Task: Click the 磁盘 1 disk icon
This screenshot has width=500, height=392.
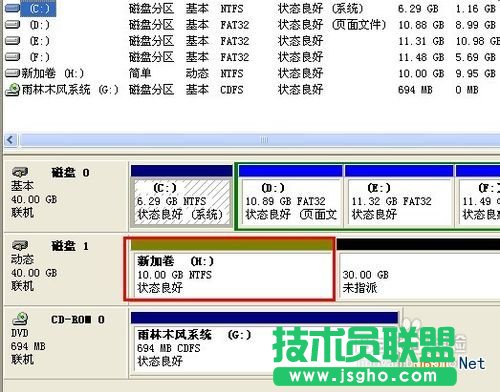Action: pyautogui.click(x=20, y=246)
